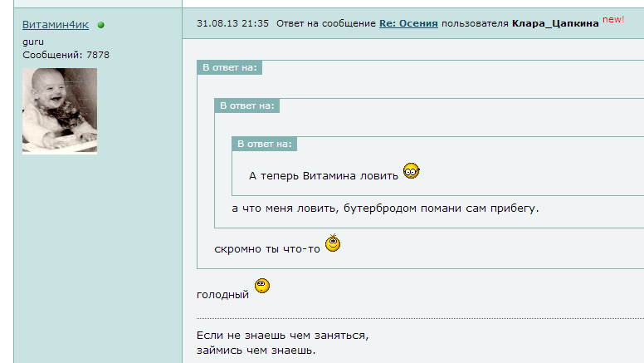Click the middle В ответ на: label

[247, 105]
